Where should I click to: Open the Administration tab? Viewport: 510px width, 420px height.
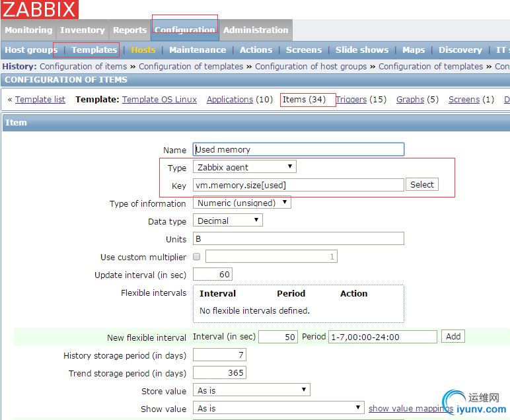[256, 30]
